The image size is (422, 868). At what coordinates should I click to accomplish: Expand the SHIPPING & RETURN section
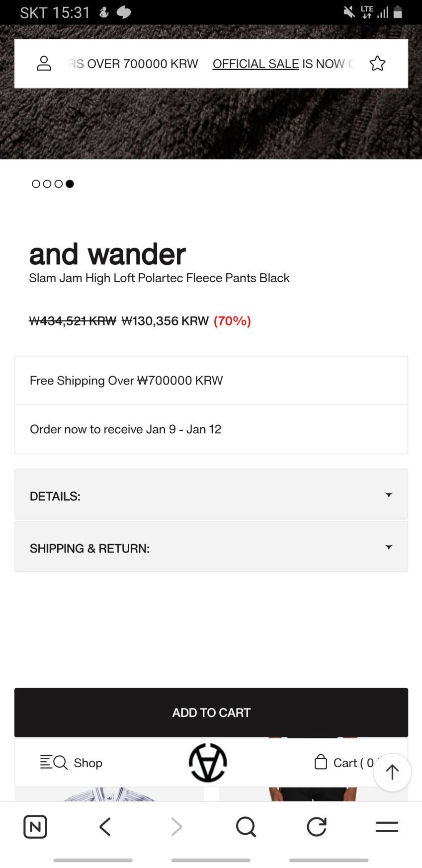211,547
